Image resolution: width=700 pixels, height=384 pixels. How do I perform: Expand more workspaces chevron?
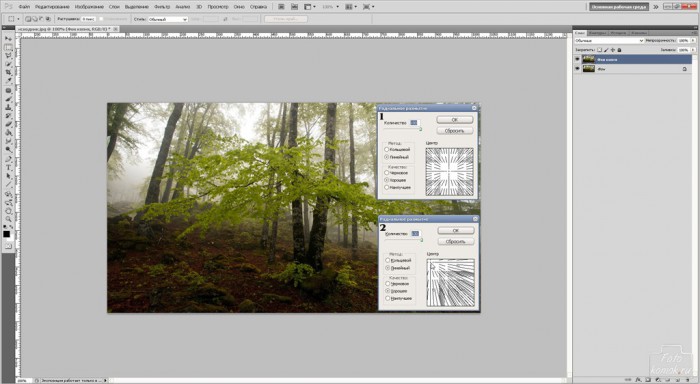click(x=655, y=7)
